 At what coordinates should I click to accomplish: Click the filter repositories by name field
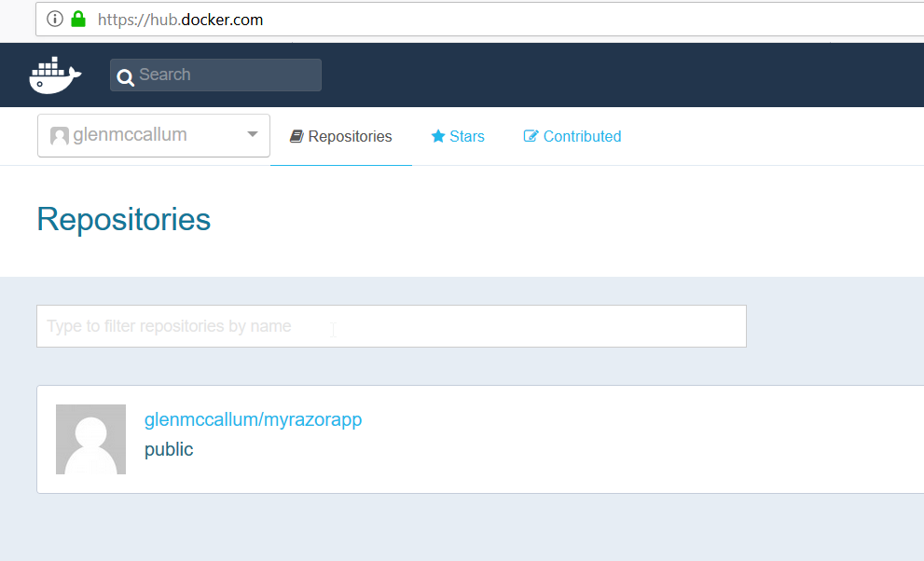[x=392, y=326]
